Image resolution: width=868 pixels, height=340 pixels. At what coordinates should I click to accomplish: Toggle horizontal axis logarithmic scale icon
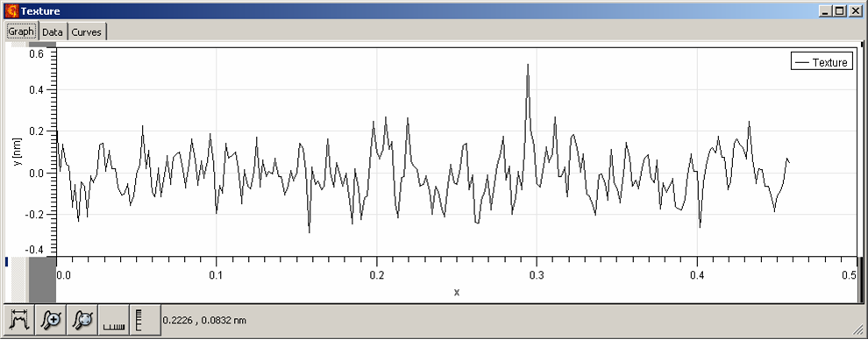[114, 320]
